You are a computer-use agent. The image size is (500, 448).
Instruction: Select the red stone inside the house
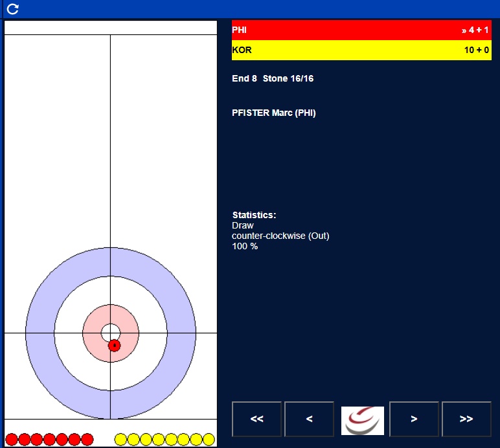(114, 346)
